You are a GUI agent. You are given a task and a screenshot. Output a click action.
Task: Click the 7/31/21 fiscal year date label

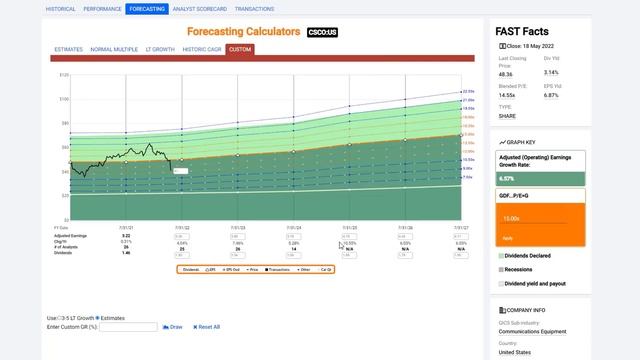[126, 228]
